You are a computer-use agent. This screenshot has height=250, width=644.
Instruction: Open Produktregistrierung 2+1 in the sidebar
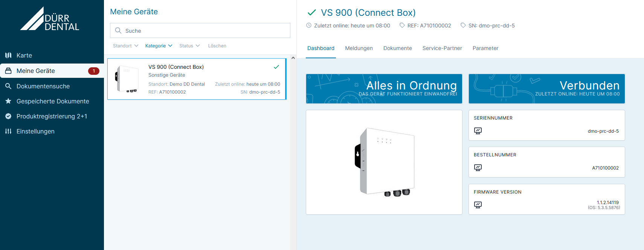coord(52,116)
